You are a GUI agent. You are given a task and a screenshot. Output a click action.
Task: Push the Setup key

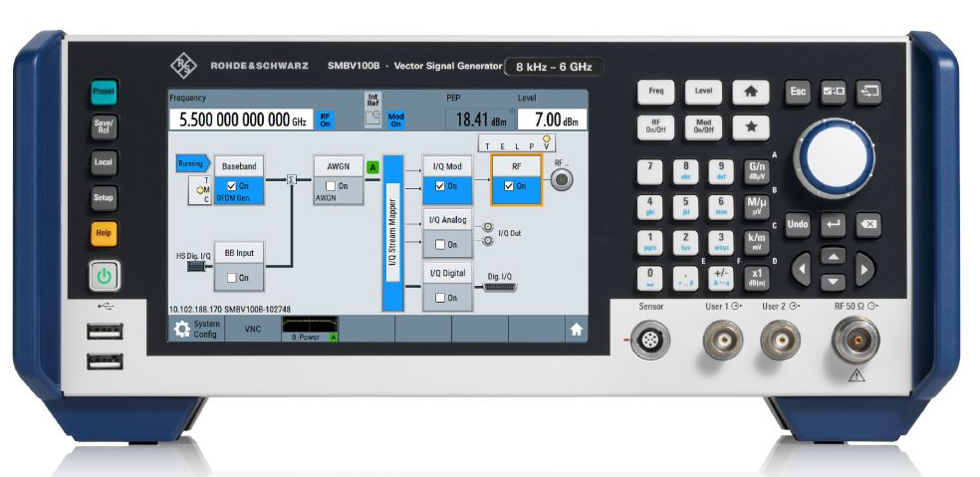tap(104, 197)
